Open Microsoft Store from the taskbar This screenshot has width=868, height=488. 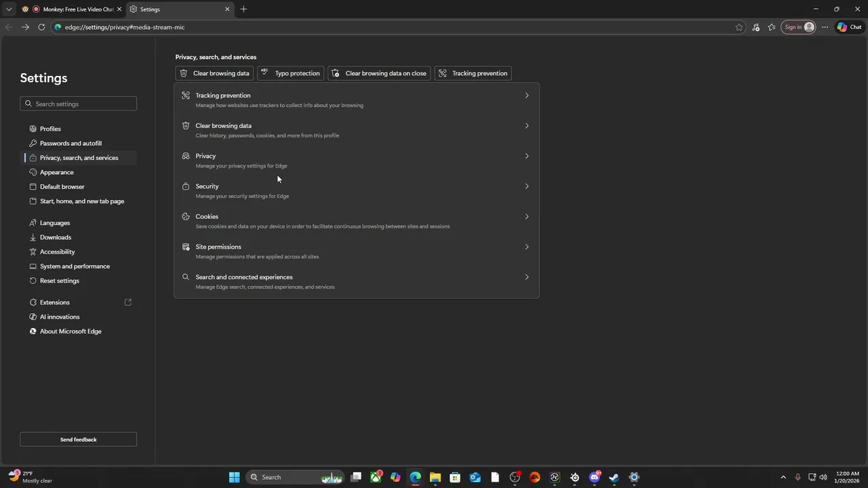coord(455,477)
